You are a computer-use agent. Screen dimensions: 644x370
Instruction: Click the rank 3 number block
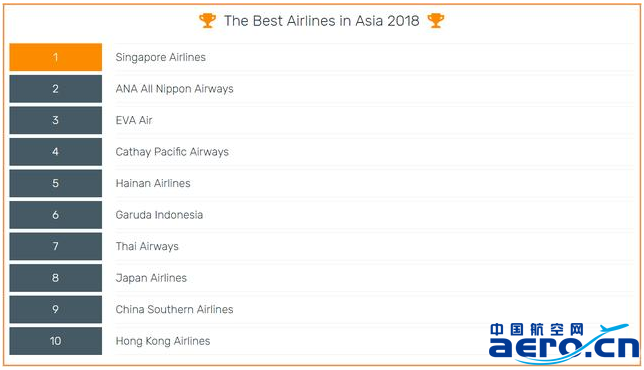pyautogui.click(x=55, y=120)
